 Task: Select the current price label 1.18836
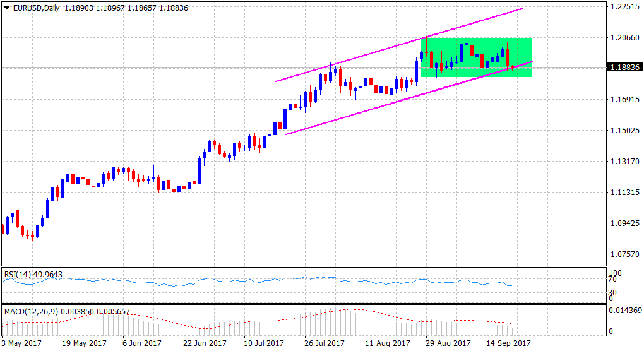click(x=624, y=68)
